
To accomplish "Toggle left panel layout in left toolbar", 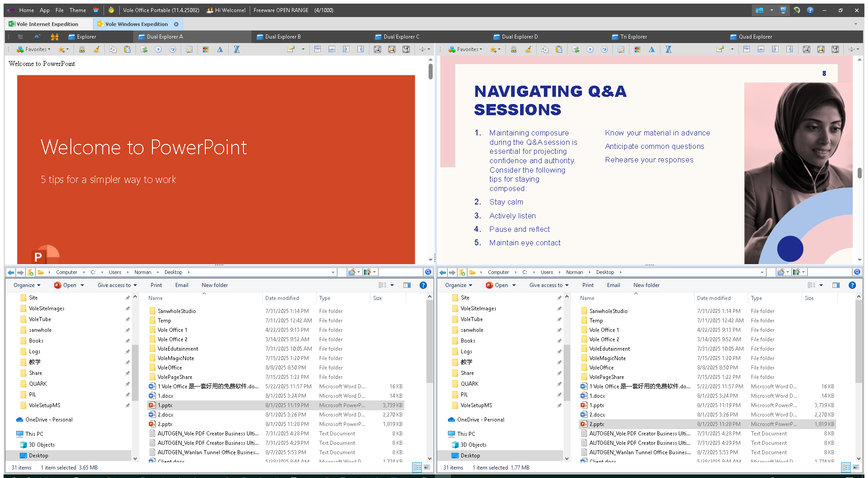I will [346, 49].
